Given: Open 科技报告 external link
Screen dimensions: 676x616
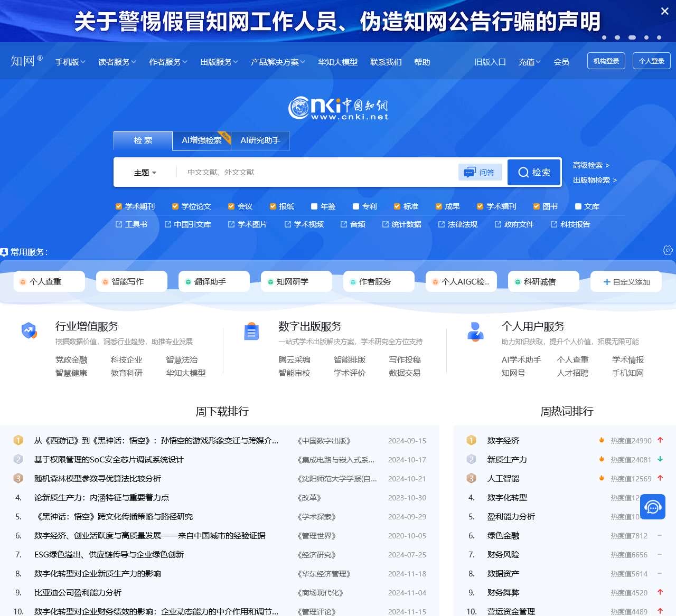Looking at the screenshot, I should point(570,224).
